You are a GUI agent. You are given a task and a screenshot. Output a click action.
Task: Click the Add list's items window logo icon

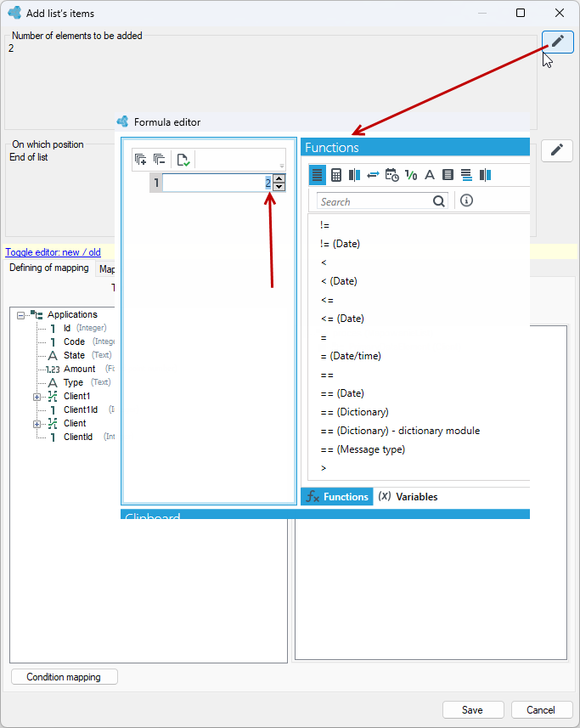pos(14,13)
